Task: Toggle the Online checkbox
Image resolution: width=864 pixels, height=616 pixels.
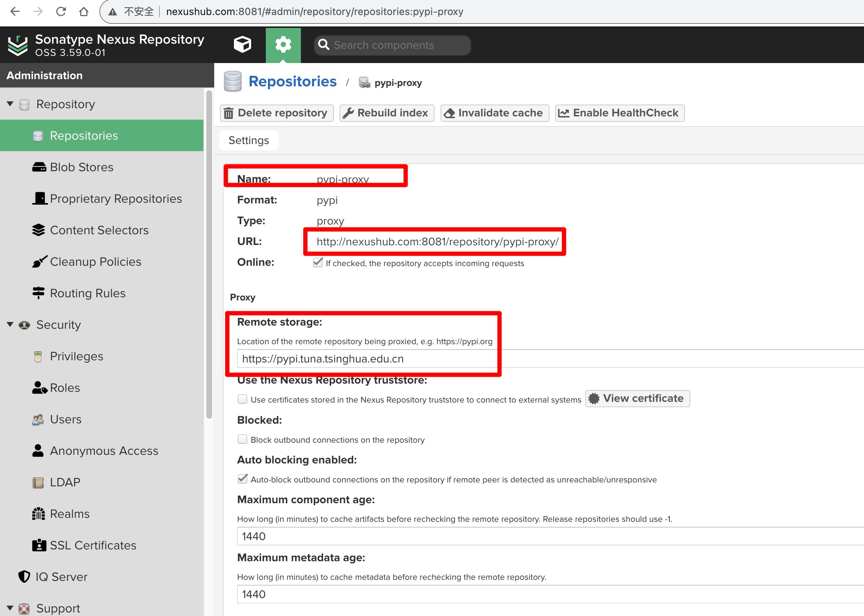Action: click(x=318, y=263)
